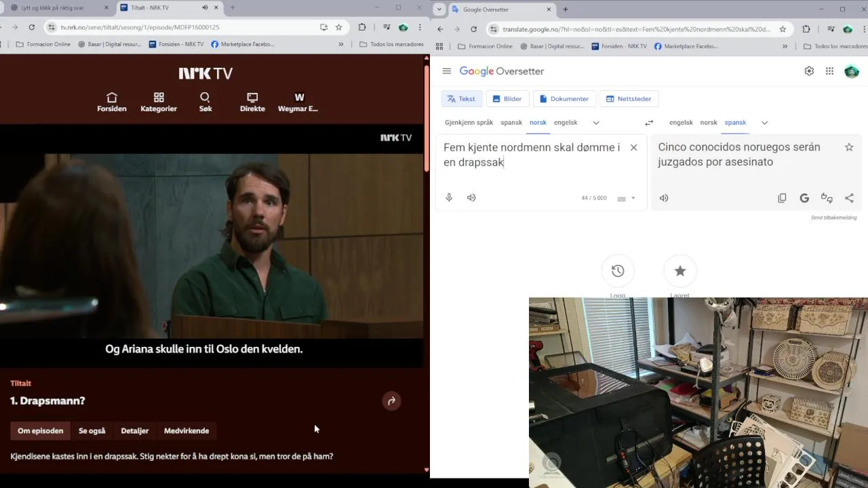Share the Drapsmann episode with arrow button

[x=391, y=401]
